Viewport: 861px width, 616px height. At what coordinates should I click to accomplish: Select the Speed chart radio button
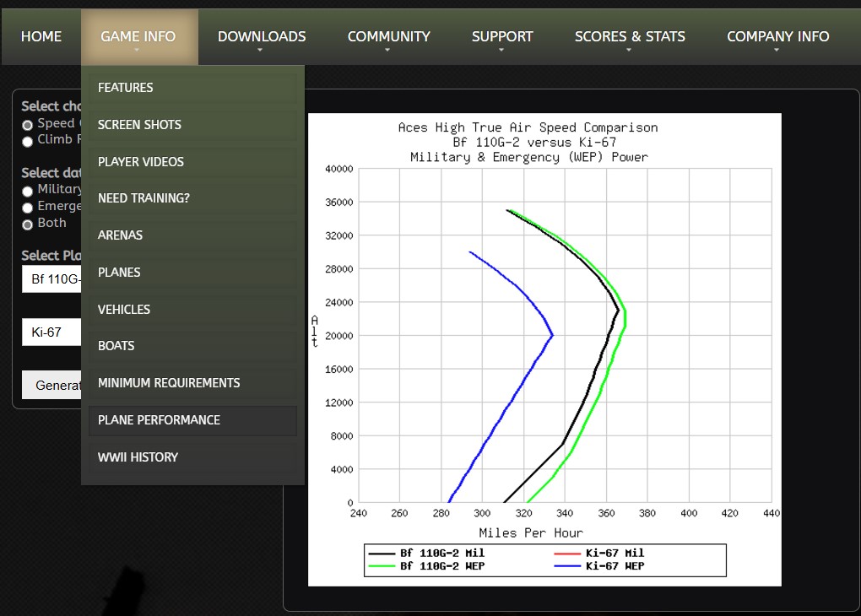click(x=28, y=125)
